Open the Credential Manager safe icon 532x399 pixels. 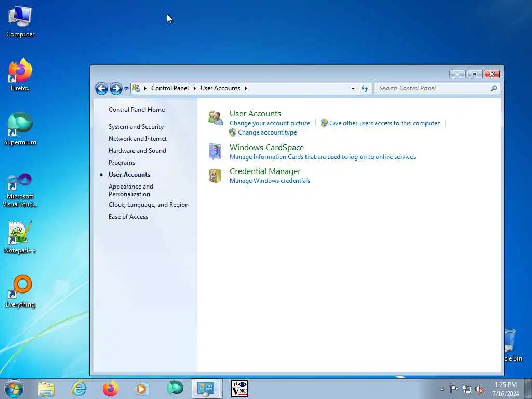[215, 176]
